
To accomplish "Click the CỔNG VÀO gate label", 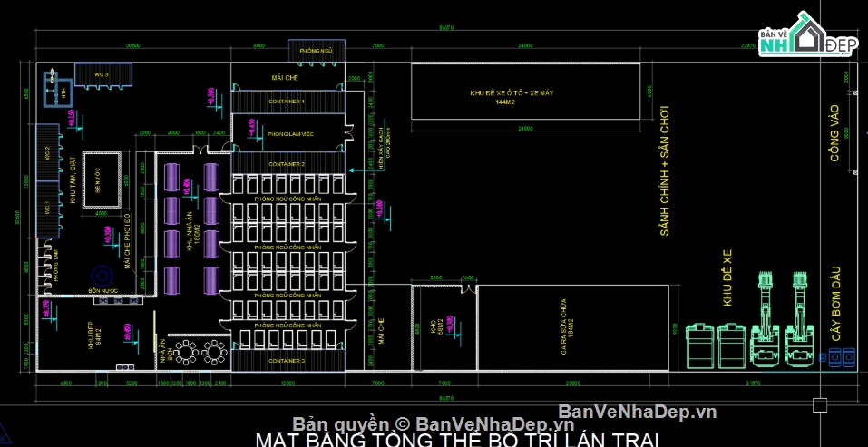I will click(834, 133).
